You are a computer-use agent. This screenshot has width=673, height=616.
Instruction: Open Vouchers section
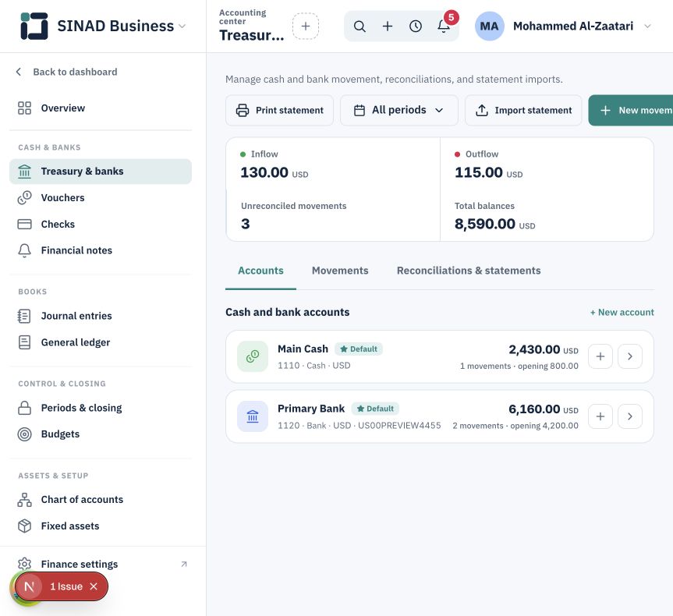point(101,198)
